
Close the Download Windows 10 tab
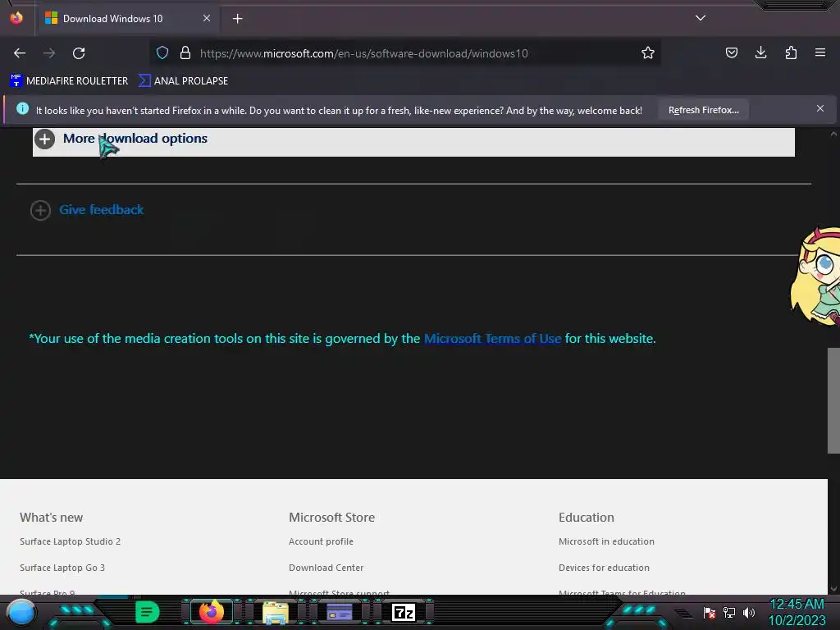click(207, 18)
